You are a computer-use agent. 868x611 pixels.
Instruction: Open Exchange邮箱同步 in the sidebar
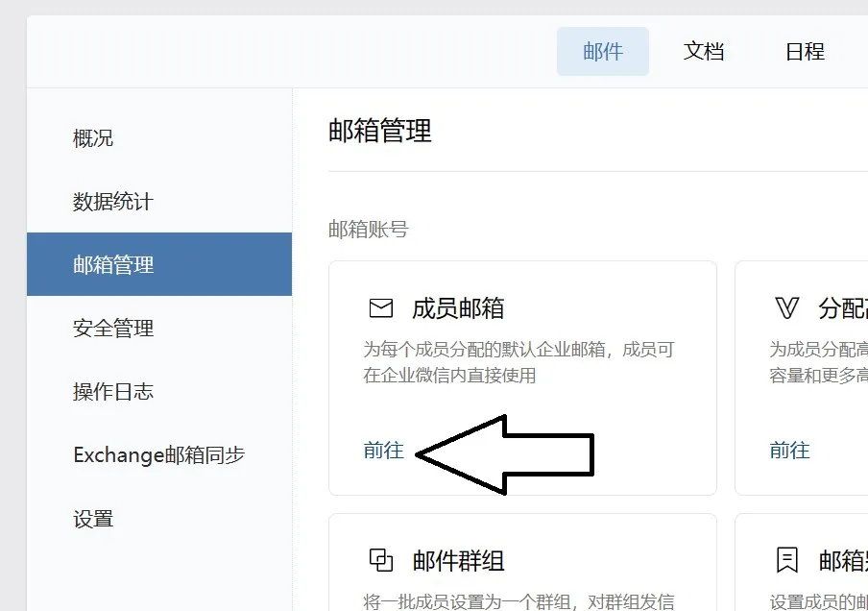158,455
